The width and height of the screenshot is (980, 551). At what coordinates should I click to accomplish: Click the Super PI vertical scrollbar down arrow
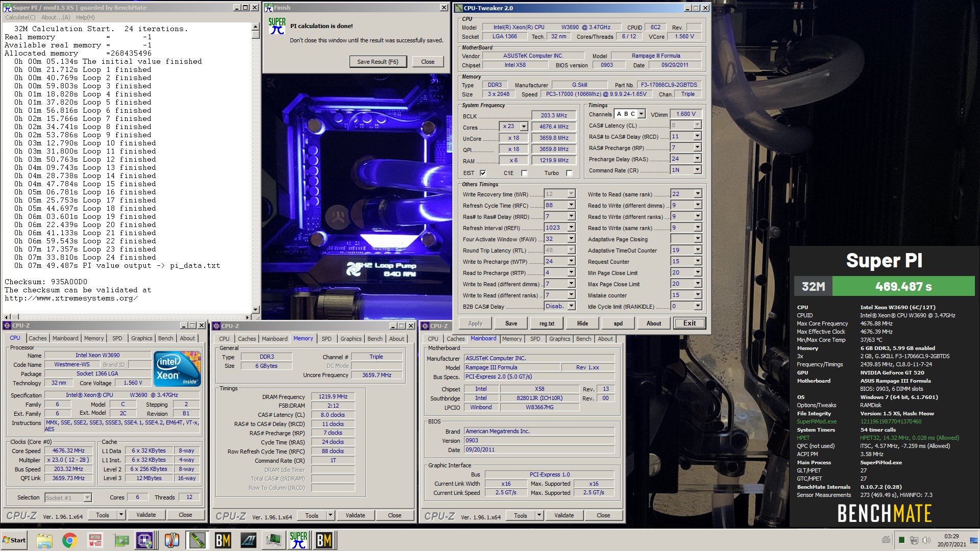tap(256, 309)
